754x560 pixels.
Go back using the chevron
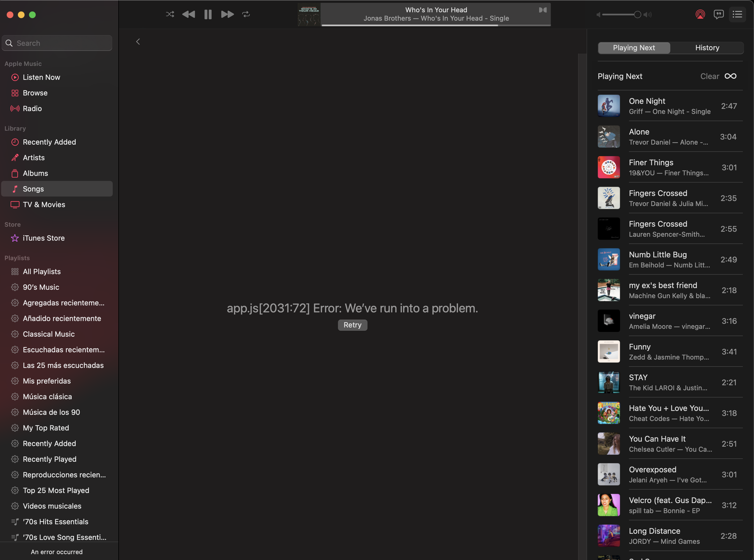(x=138, y=42)
